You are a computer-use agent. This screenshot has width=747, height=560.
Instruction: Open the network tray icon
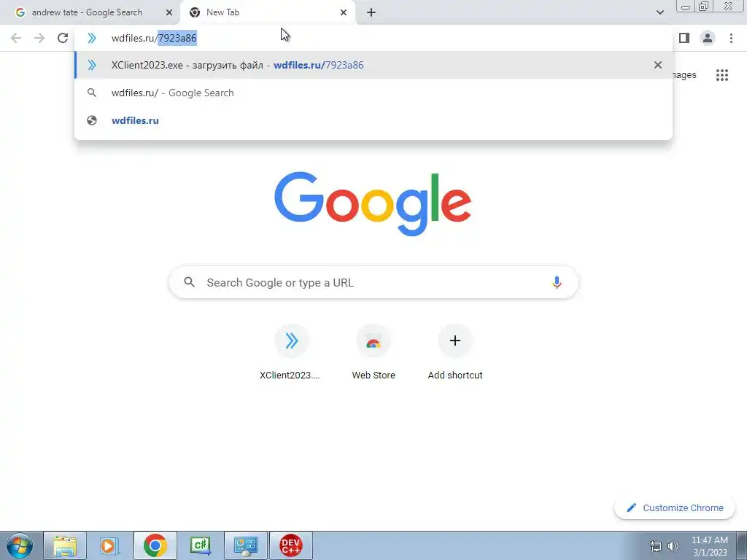point(656,545)
